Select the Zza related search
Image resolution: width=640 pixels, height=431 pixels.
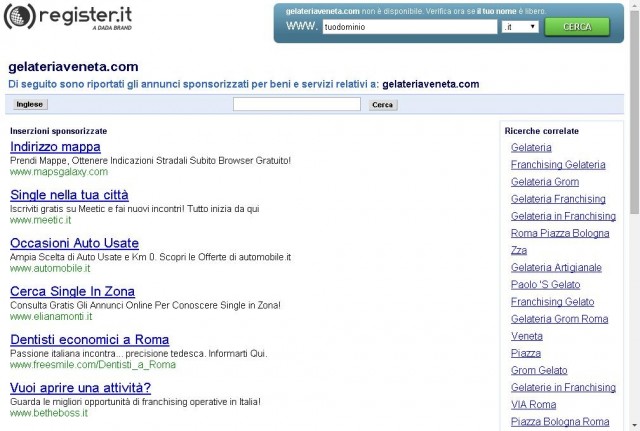[519, 250]
